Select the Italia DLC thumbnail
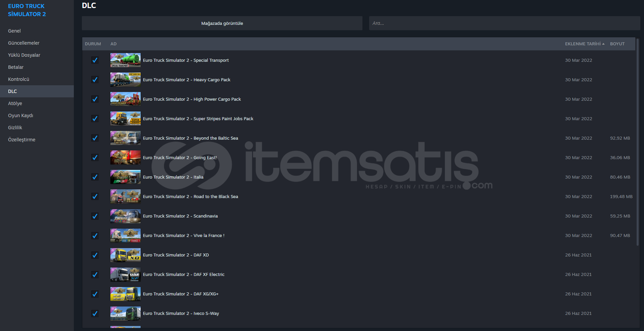This screenshot has width=644, height=331. pos(126,177)
